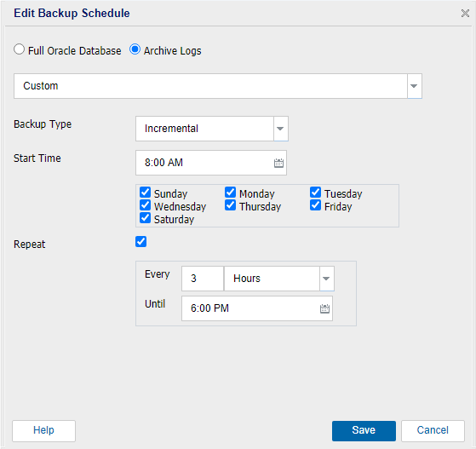This screenshot has width=476, height=449.
Task: Disable the Repeat checkbox
Action: pos(141,242)
